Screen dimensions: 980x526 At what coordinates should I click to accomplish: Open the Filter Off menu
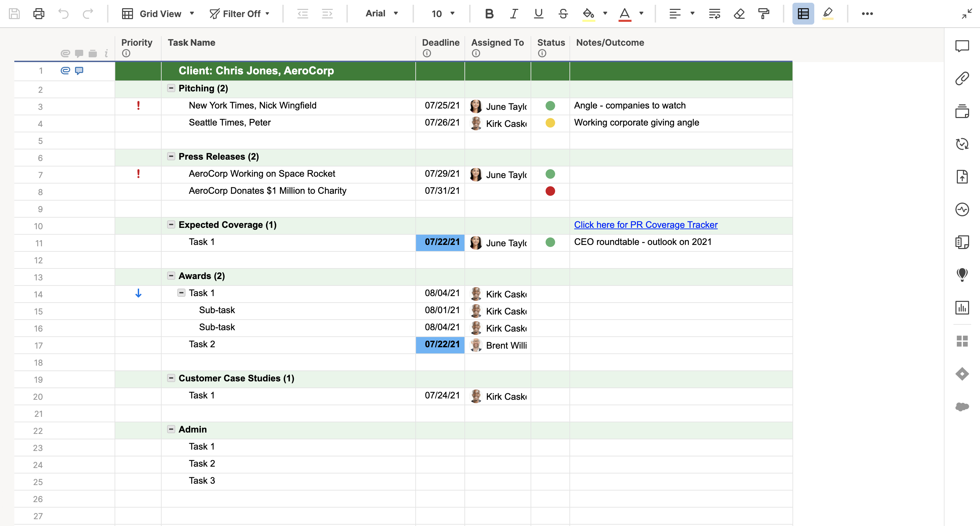pyautogui.click(x=240, y=14)
